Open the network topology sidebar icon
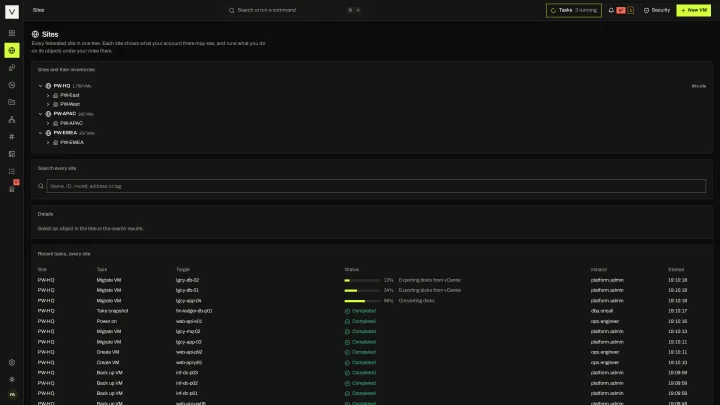This screenshot has width=720, height=405. point(12,119)
